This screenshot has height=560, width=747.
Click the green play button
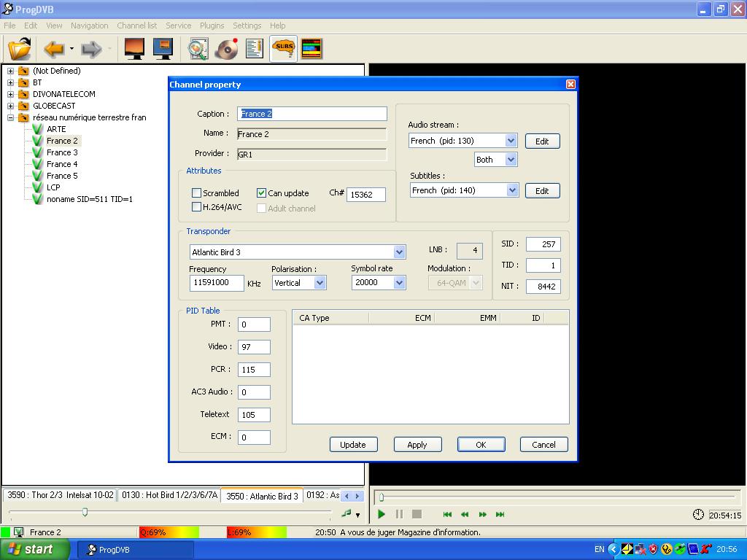click(x=381, y=514)
